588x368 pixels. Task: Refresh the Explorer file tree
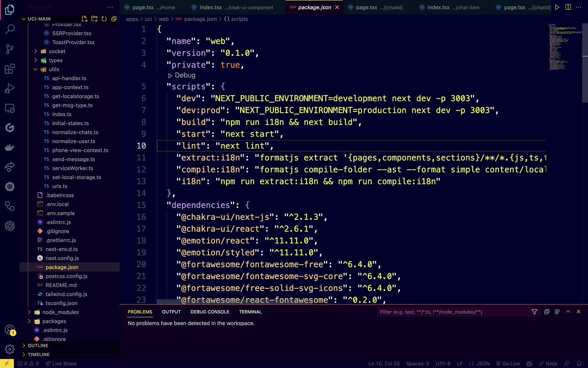[104, 19]
